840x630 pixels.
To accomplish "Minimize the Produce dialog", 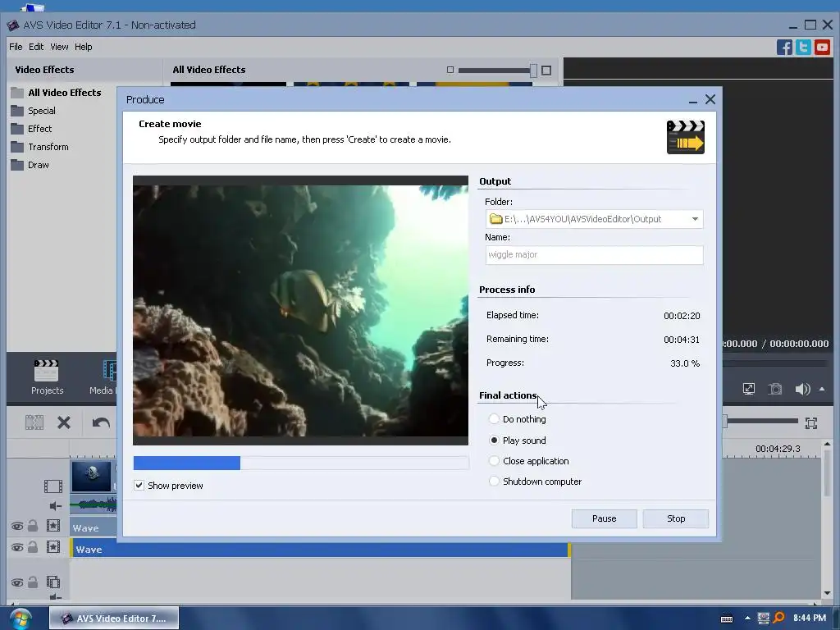I will tap(692, 100).
